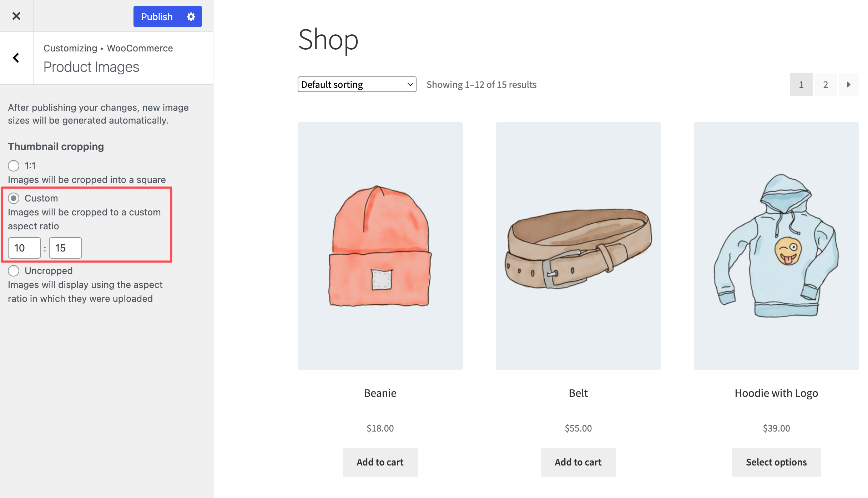The height and width of the screenshot is (498, 868).
Task: Select options for Hoodie with Logo
Action: [x=776, y=462]
